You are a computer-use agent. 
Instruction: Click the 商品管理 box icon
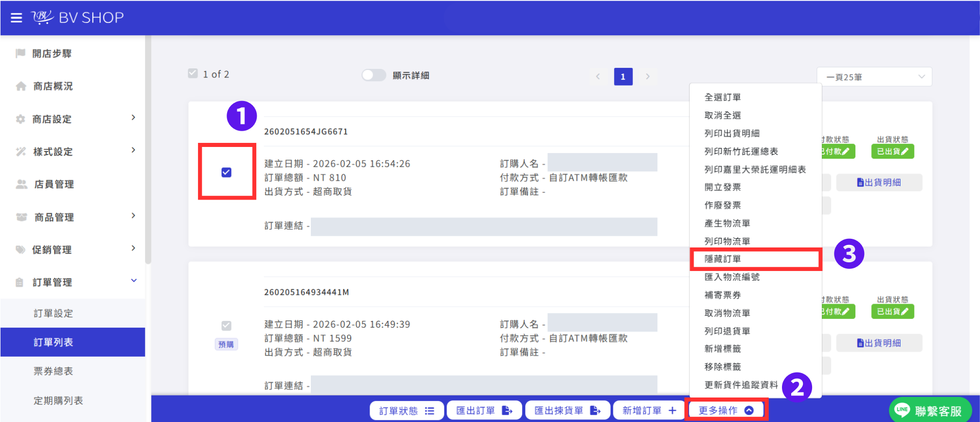click(21, 217)
